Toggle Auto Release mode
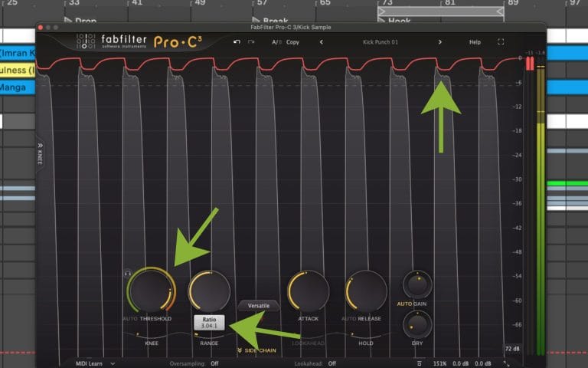Screen dimensions: 588x368 [x=348, y=318]
